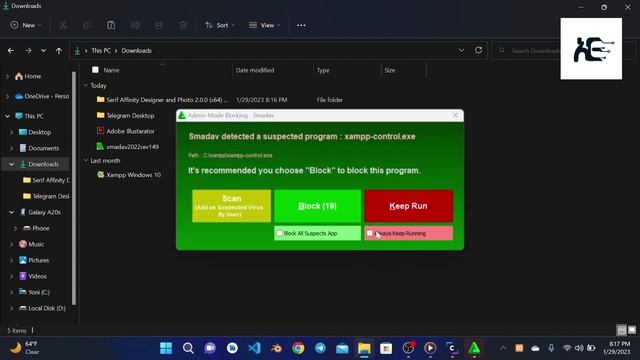Refresh the Downloads folder

click(478, 51)
